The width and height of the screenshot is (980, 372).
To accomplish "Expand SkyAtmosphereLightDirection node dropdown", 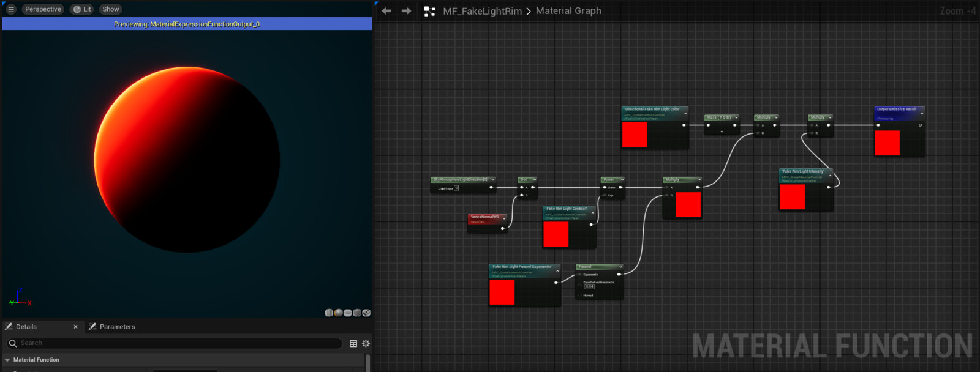I will click(x=492, y=180).
